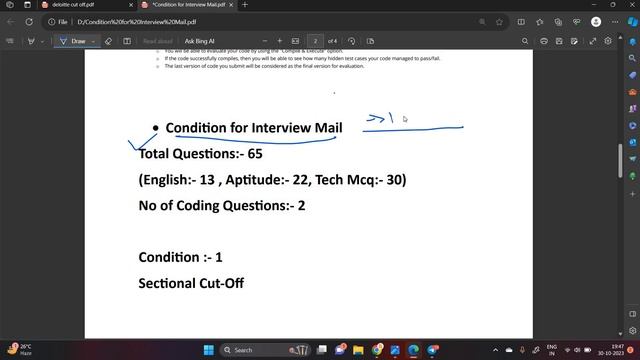This screenshot has width=640, height=360.
Task: Close the Condition for Interview Mail tab
Action: point(231,5)
